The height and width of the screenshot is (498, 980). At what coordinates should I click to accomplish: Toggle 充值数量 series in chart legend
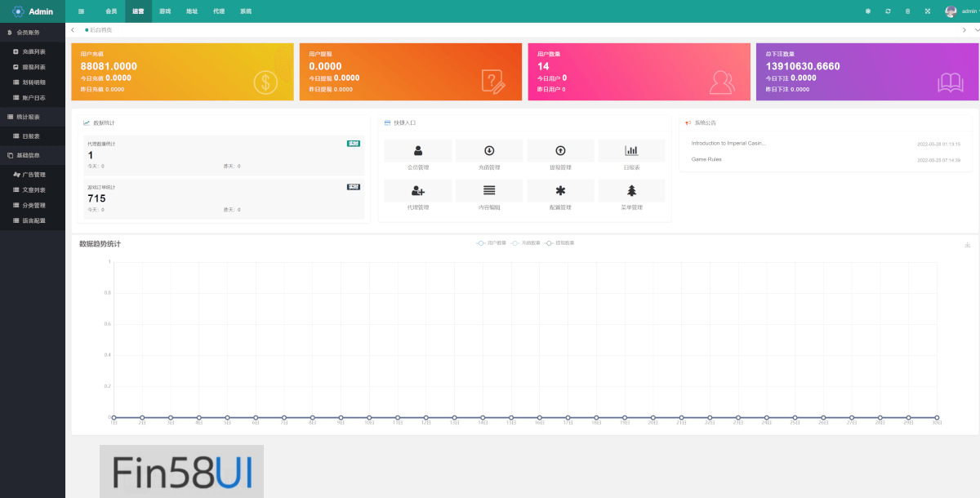(526, 243)
